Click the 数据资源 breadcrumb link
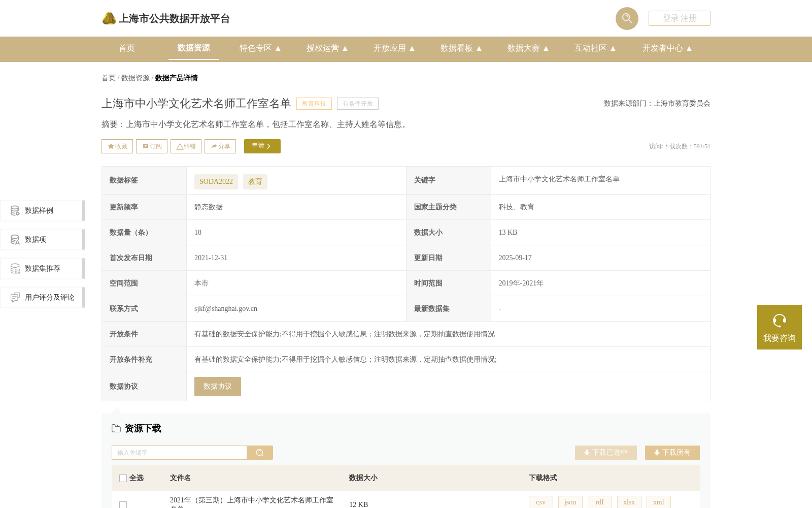Image resolution: width=812 pixels, height=508 pixels. [x=136, y=78]
